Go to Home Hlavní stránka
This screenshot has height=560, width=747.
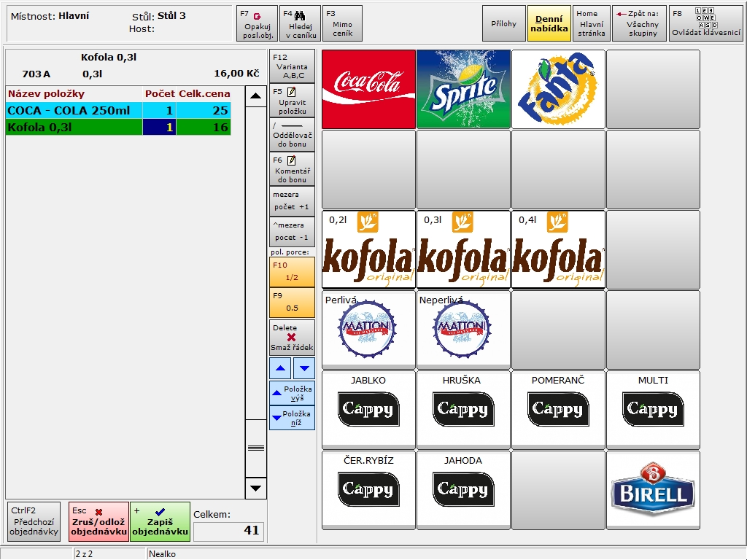coord(591,23)
